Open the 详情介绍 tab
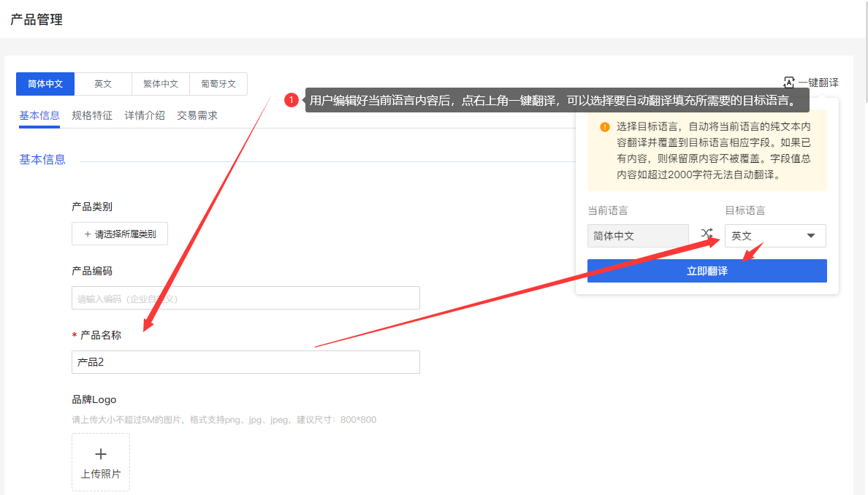This screenshot has height=495, width=868. (145, 115)
